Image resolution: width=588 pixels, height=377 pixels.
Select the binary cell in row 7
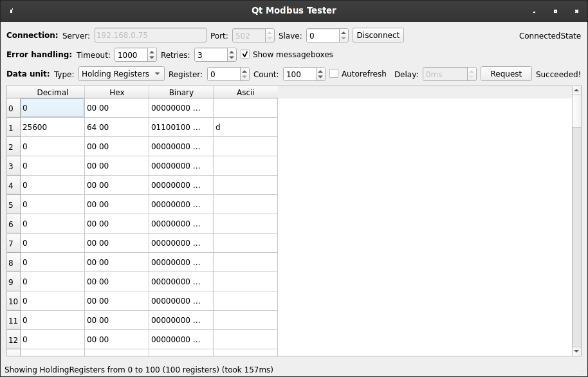pyautogui.click(x=181, y=243)
